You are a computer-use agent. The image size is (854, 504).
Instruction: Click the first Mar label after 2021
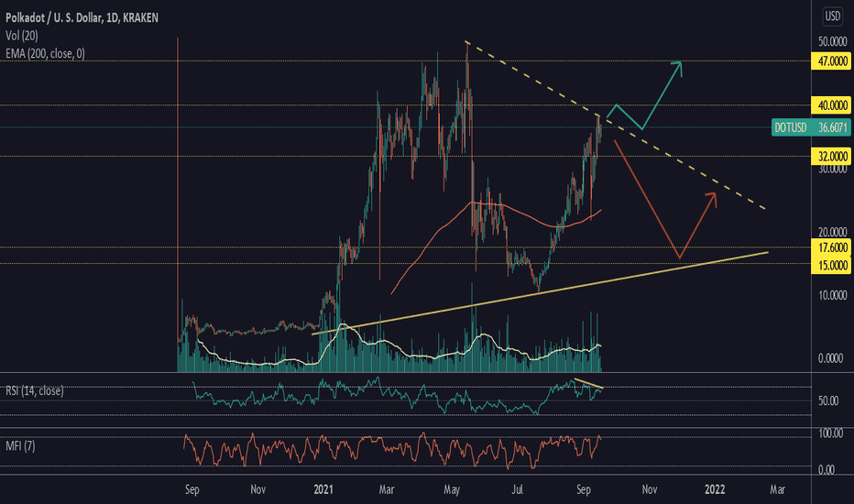[386, 489]
